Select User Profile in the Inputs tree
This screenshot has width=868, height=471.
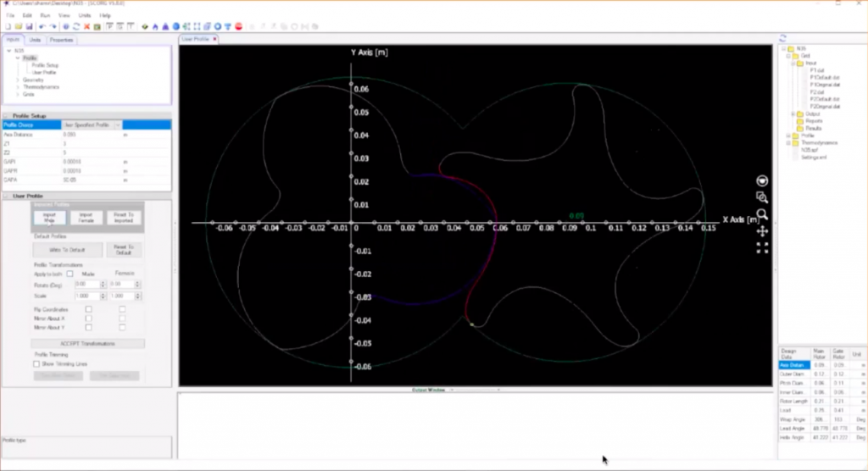pos(44,73)
